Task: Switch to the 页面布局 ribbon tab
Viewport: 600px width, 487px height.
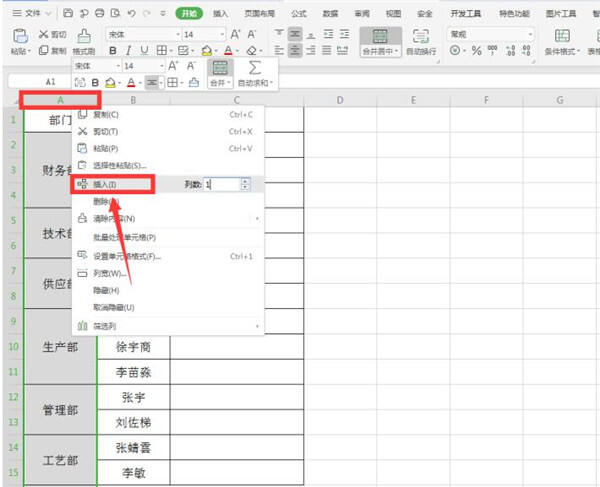Action: click(260, 14)
